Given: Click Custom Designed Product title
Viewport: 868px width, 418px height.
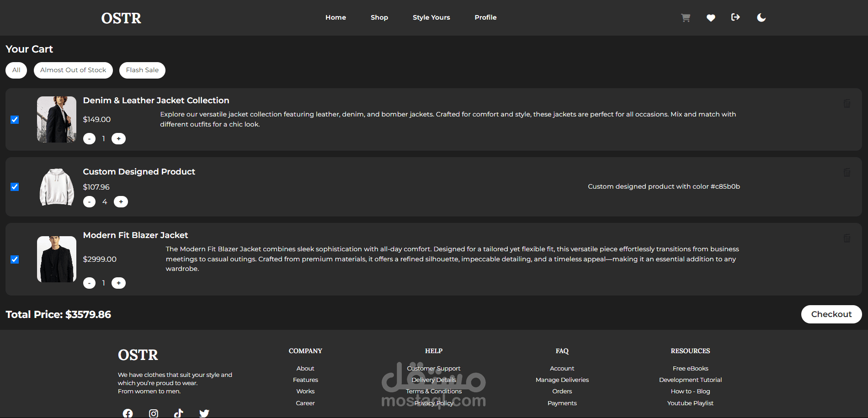Looking at the screenshot, I should tap(139, 172).
